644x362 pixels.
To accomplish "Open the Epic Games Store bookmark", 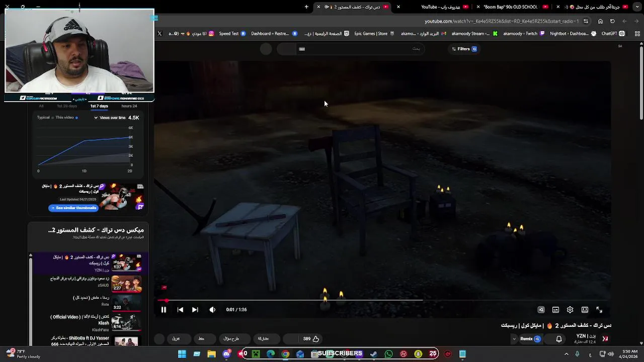I will click(374, 34).
